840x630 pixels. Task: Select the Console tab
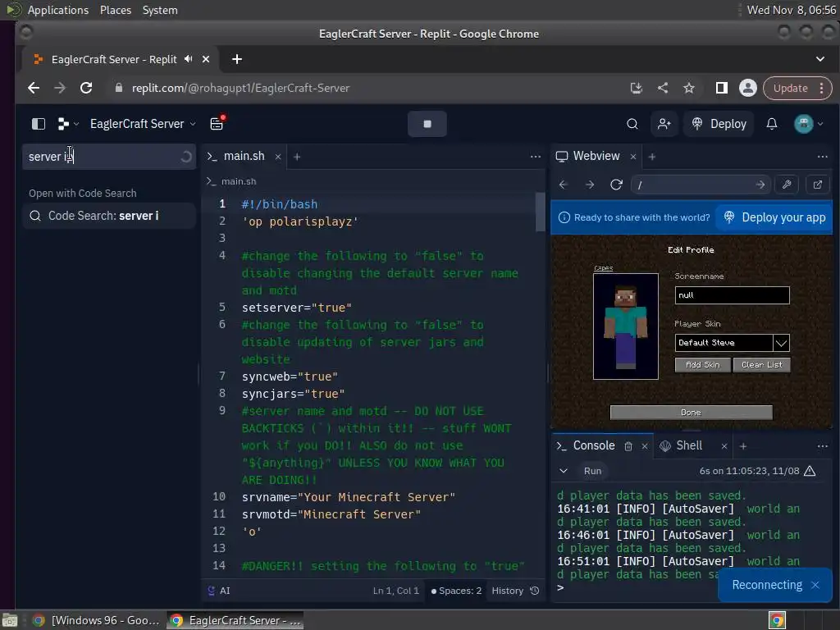pos(586,445)
